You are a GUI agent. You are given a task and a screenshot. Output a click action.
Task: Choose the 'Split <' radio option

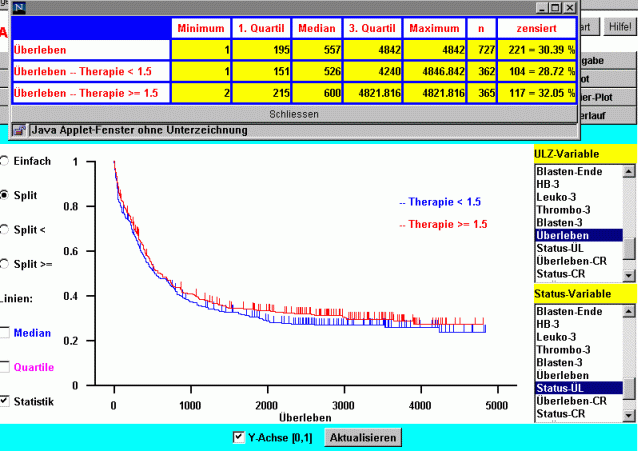[x=5, y=229]
